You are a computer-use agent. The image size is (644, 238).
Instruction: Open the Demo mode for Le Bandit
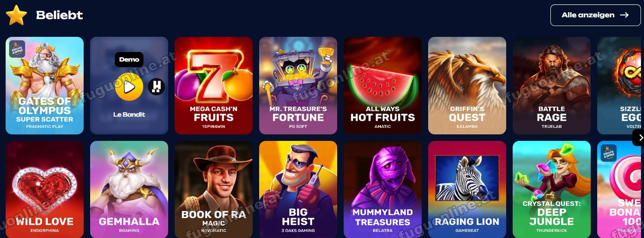tap(129, 59)
